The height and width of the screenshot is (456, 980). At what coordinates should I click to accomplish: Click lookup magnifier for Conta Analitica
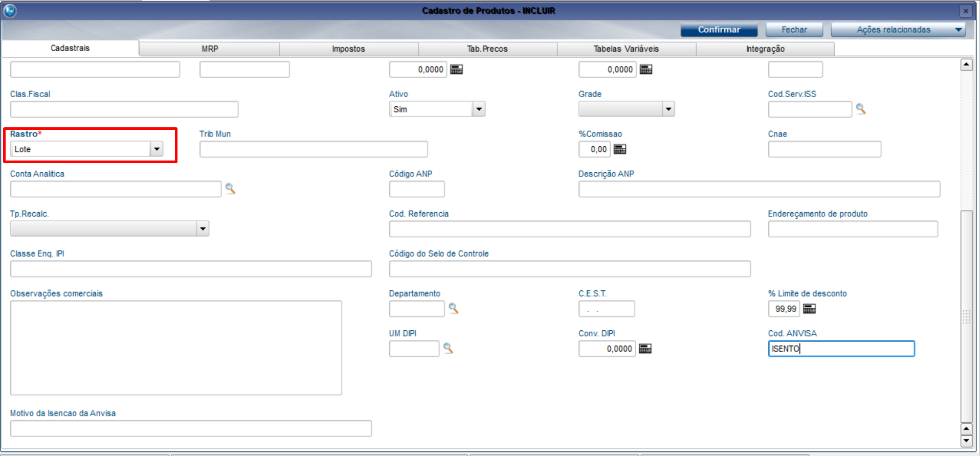(230, 189)
